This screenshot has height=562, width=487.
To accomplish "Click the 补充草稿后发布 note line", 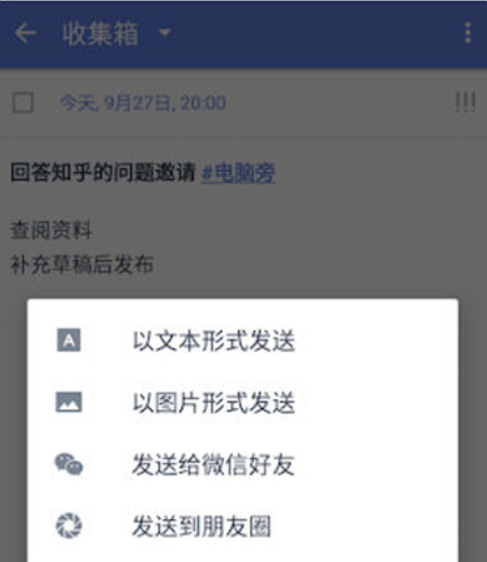I will (82, 265).
